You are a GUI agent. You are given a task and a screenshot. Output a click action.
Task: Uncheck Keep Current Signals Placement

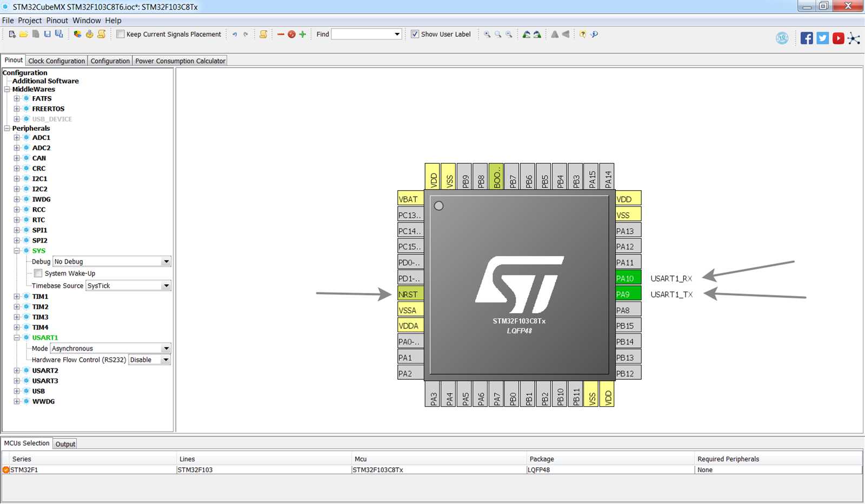click(x=119, y=34)
